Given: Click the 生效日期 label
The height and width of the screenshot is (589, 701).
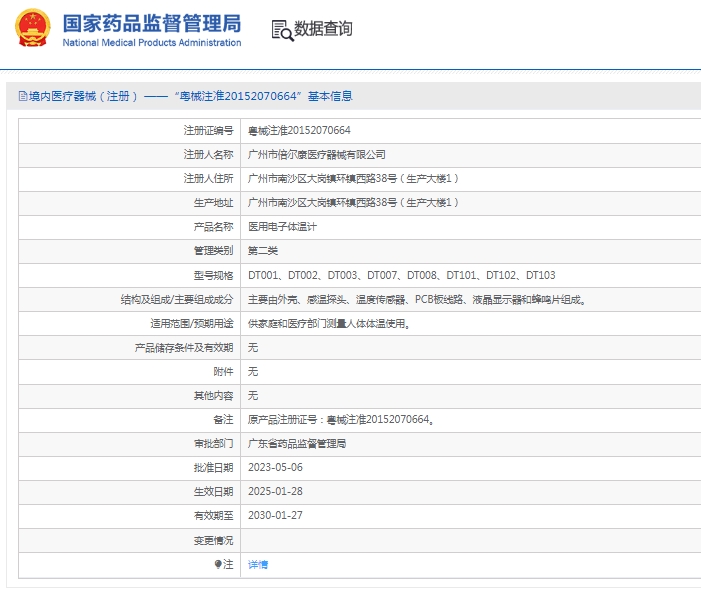Looking at the screenshot, I should click(213, 492).
